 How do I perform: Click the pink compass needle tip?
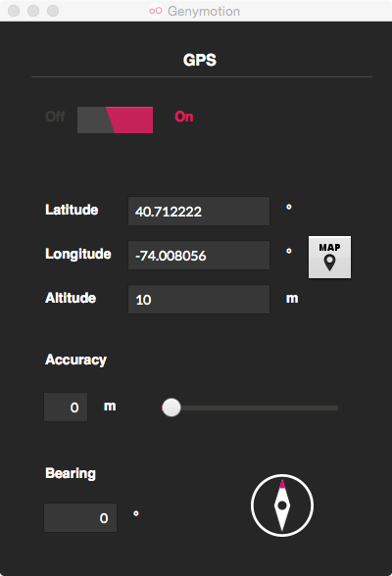[x=282, y=484]
